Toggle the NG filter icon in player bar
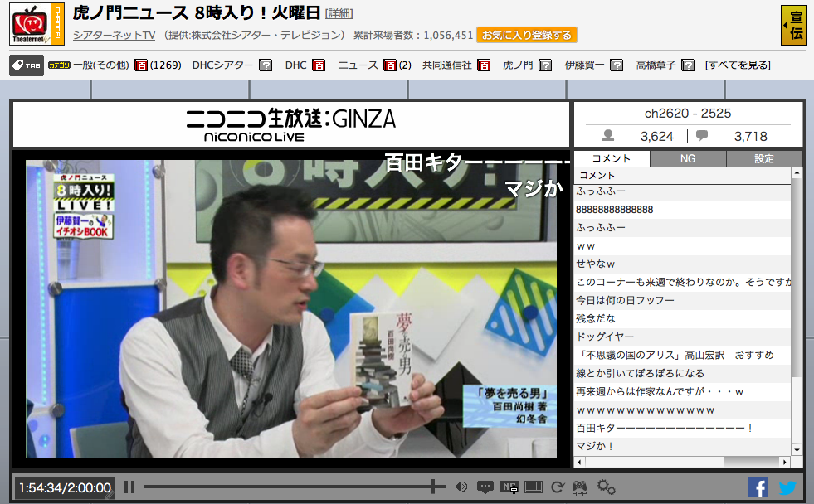 coord(509,487)
